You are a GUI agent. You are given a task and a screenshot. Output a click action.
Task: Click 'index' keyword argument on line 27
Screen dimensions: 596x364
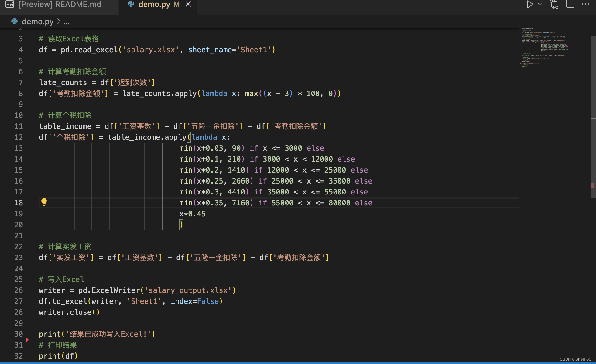[x=182, y=301]
